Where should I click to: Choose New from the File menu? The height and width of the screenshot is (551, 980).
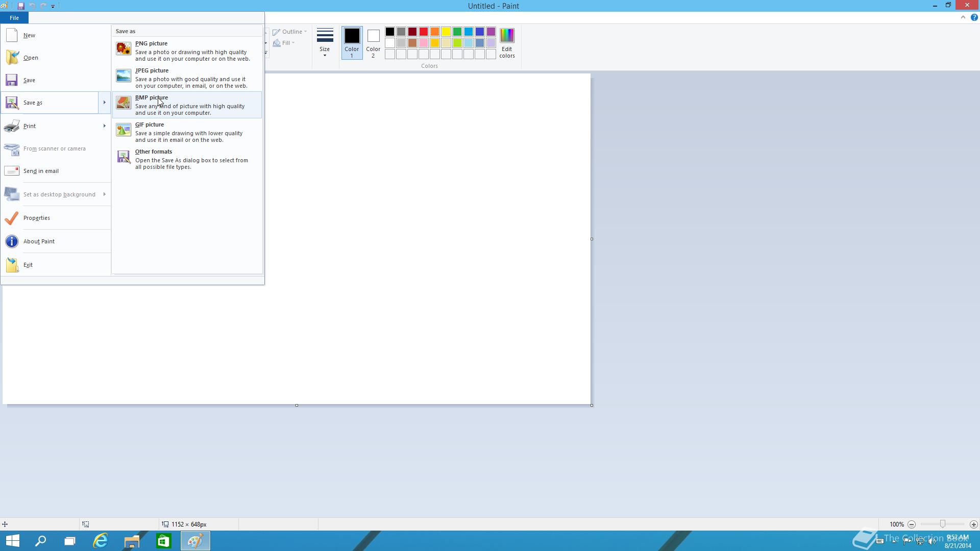pyautogui.click(x=56, y=35)
